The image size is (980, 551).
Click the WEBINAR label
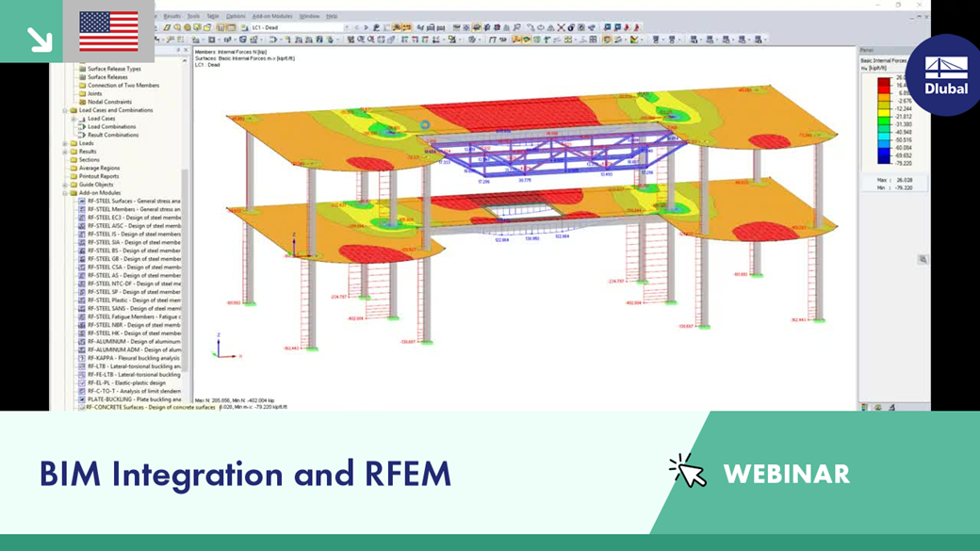pos(786,474)
